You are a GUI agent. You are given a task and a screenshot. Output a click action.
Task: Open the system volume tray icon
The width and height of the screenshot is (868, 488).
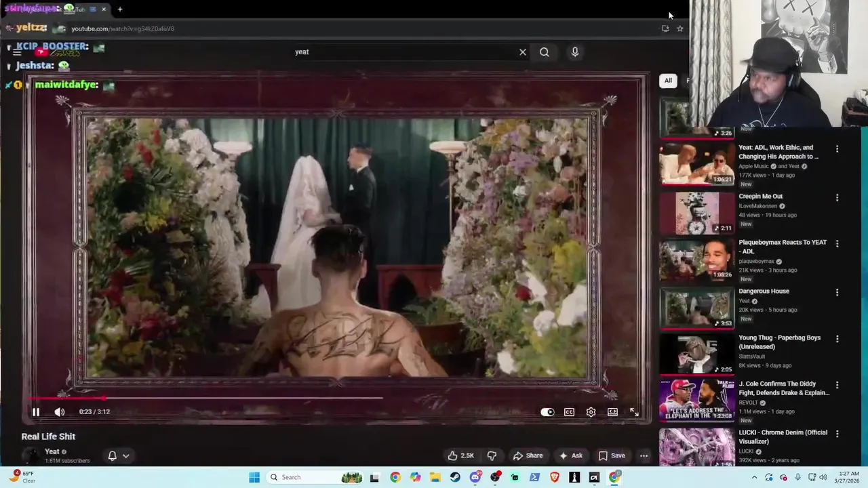tap(823, 477)
